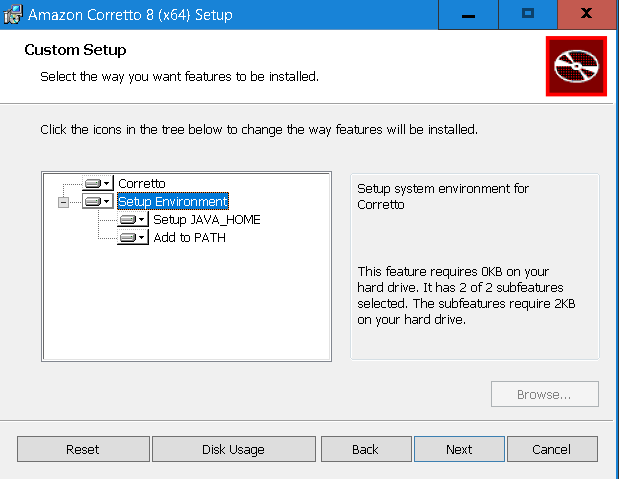Select the Add to PATH subfeature
619x479 pixels.
(x=189, y=238)
